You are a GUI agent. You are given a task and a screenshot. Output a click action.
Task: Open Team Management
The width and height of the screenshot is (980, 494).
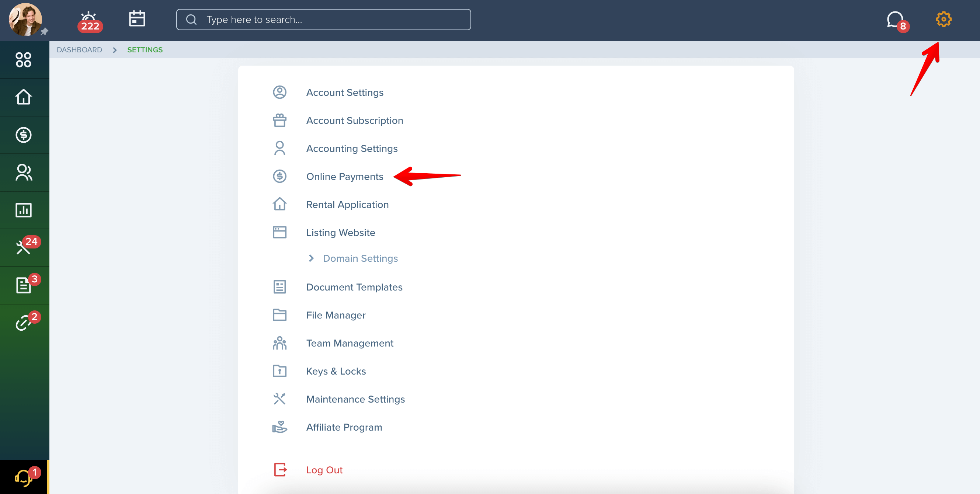350,344
